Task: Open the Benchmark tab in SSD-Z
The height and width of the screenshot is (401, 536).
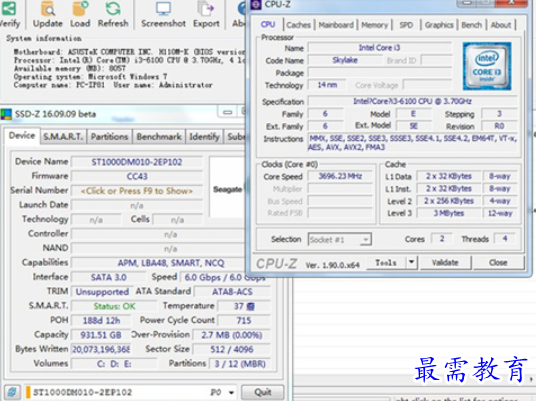Action: coord(159,137)
